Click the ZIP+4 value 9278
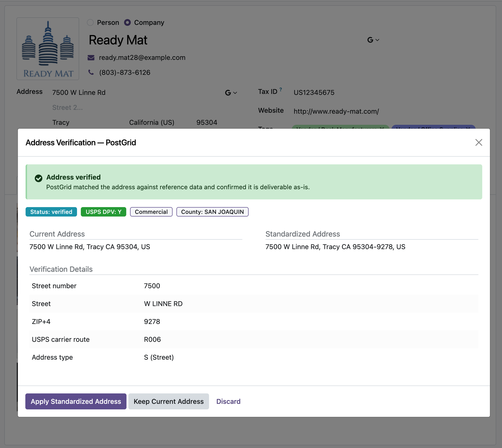Image resolution: width=502 pixels, height=448 pixels. click(152, 321)
